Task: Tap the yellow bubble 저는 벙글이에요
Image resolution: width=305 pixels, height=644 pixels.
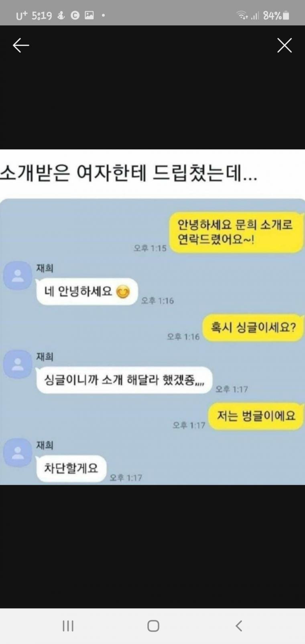Action: 256,416
